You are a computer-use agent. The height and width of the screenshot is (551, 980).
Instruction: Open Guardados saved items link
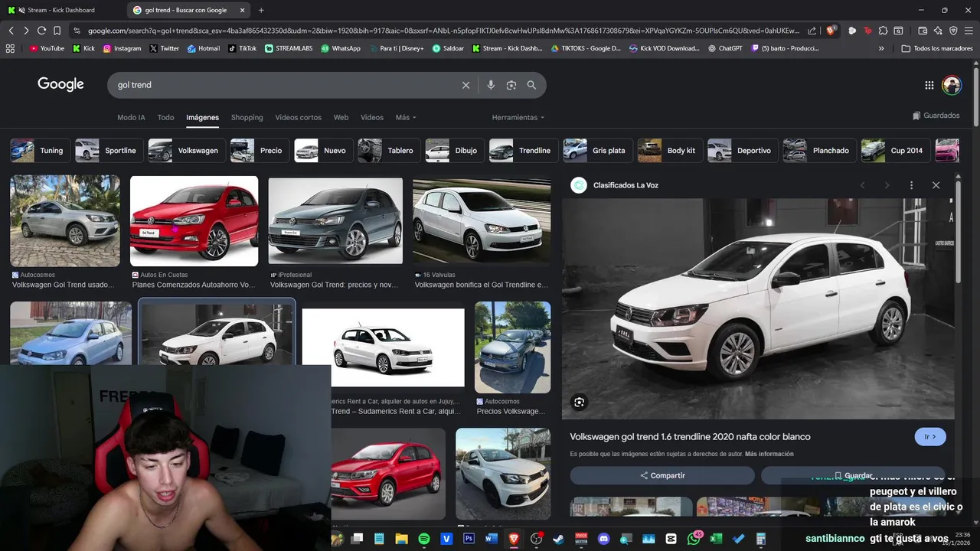tap(936, 116)
